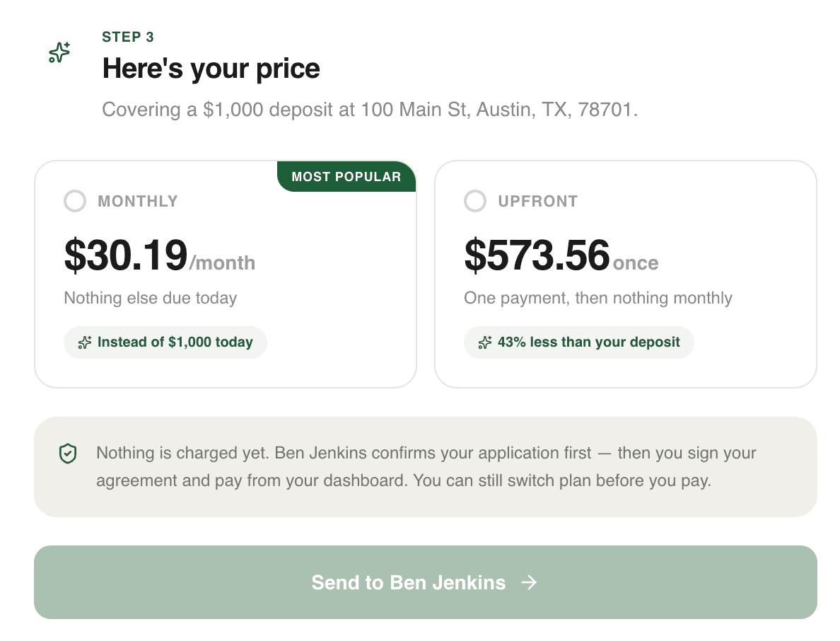The image size is (840, 641).
Task: Click the Nothing is charged yet notice
Action: pos(426,467)
